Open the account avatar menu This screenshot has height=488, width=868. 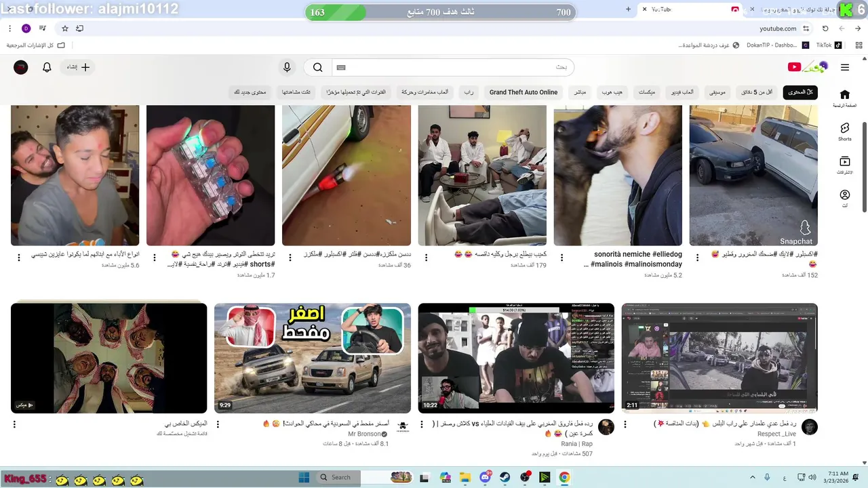(21, 67)
